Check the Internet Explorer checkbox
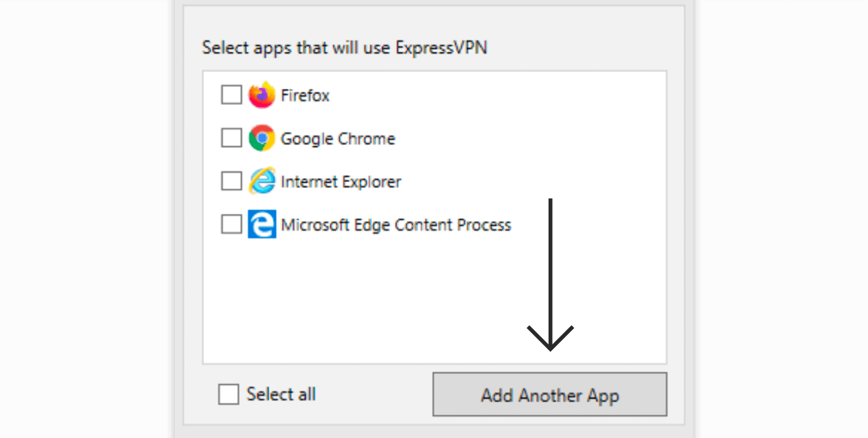The width and height of the screenshot is (868, 438). click(x=231, y=181)
